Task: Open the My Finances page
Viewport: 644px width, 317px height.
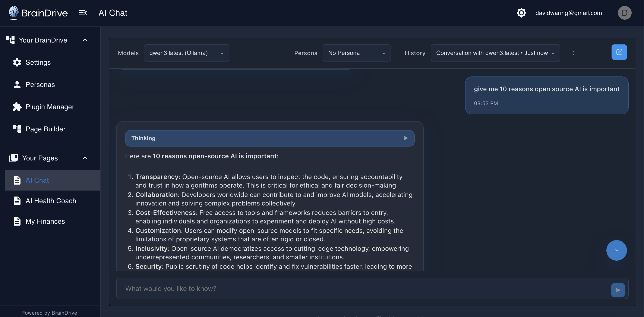Action: (x=45, y=221)
